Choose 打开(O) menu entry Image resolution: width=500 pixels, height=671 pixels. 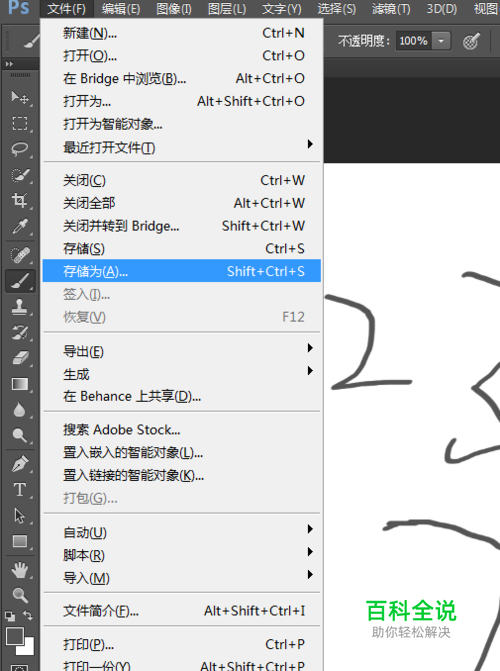182,56
